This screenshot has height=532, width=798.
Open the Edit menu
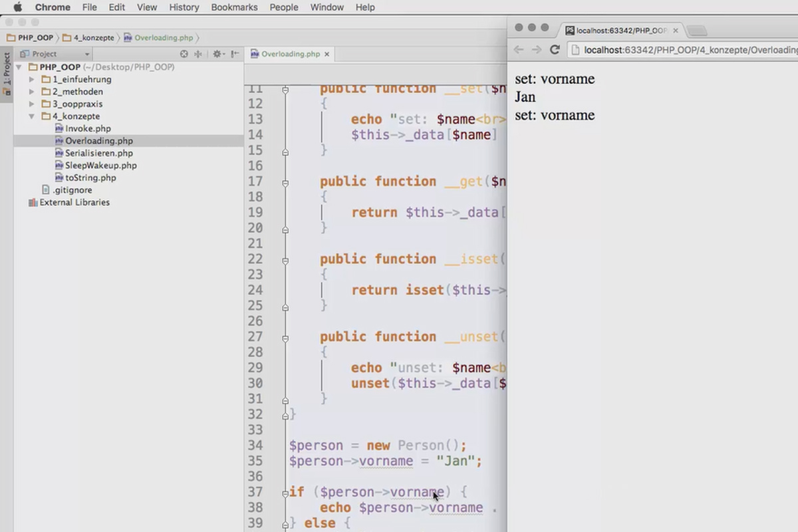[117, 7]
